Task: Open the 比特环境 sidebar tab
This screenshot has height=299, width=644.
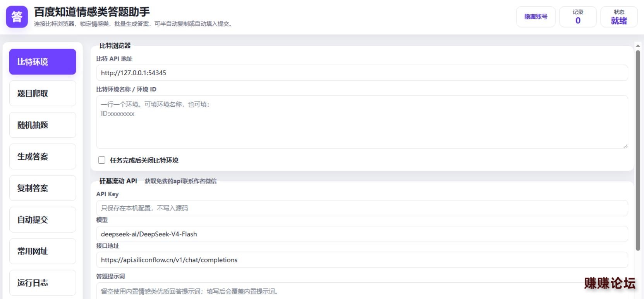Action: 43,62
